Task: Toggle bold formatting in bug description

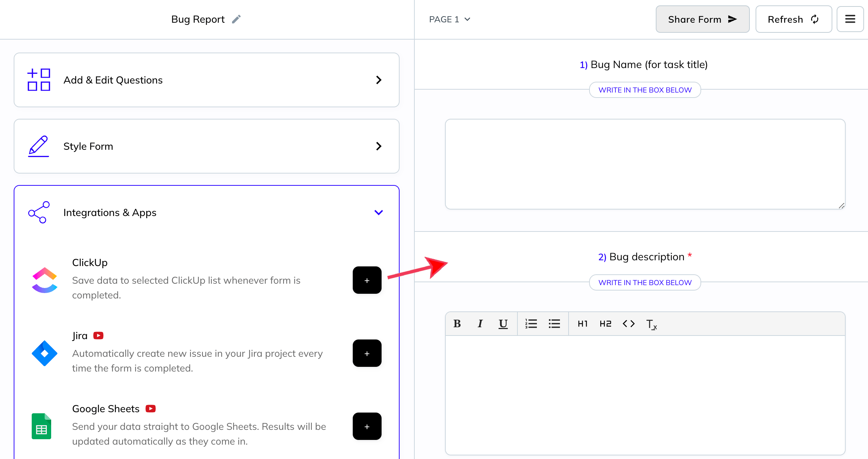Action: 458,324
